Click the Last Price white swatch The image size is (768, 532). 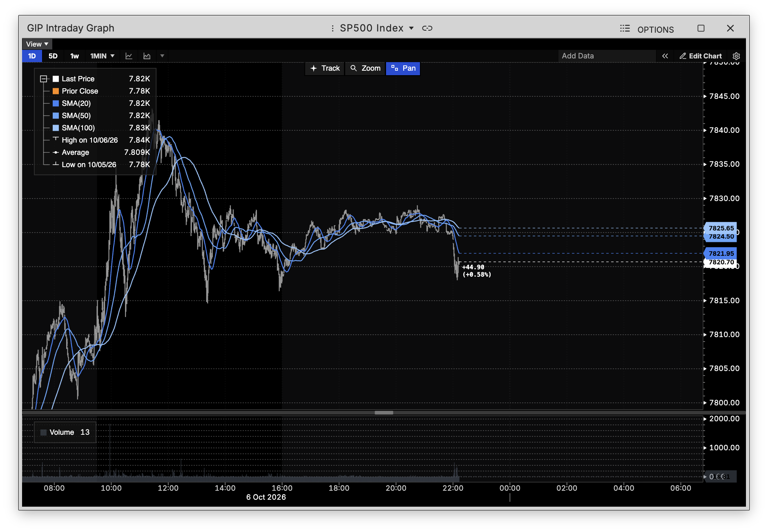click(56, 79)
